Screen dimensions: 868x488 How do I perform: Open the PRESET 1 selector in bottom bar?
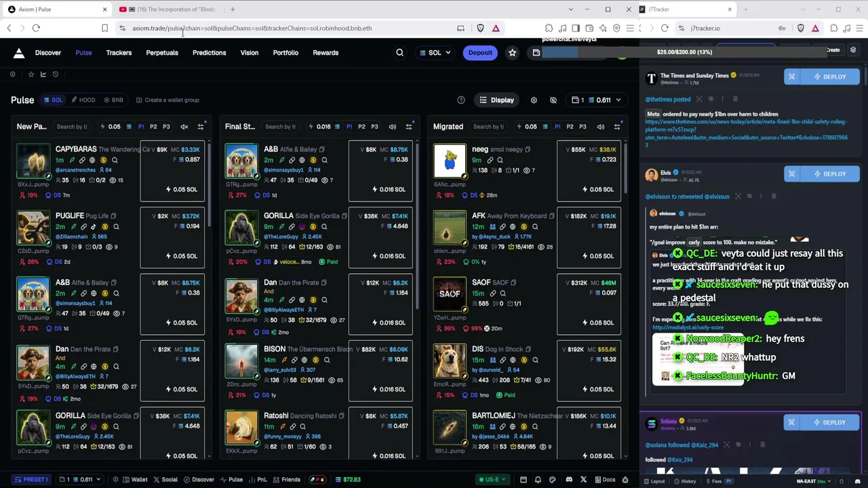click(x=32, y=480)
